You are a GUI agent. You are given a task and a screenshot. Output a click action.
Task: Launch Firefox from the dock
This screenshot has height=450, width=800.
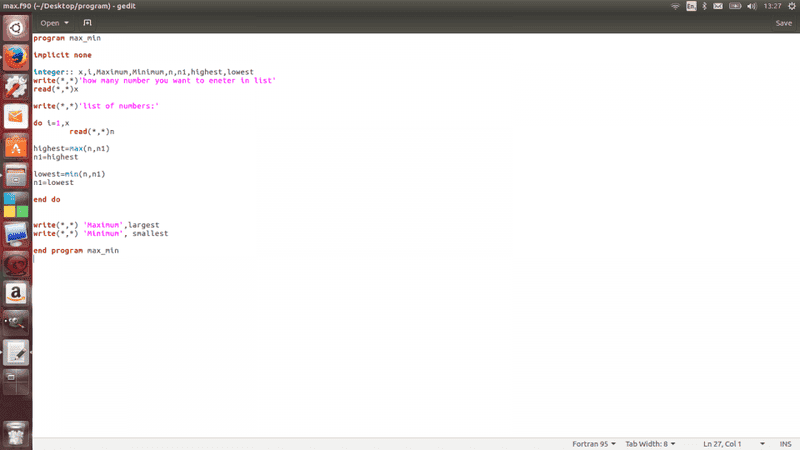pos(16,58)
